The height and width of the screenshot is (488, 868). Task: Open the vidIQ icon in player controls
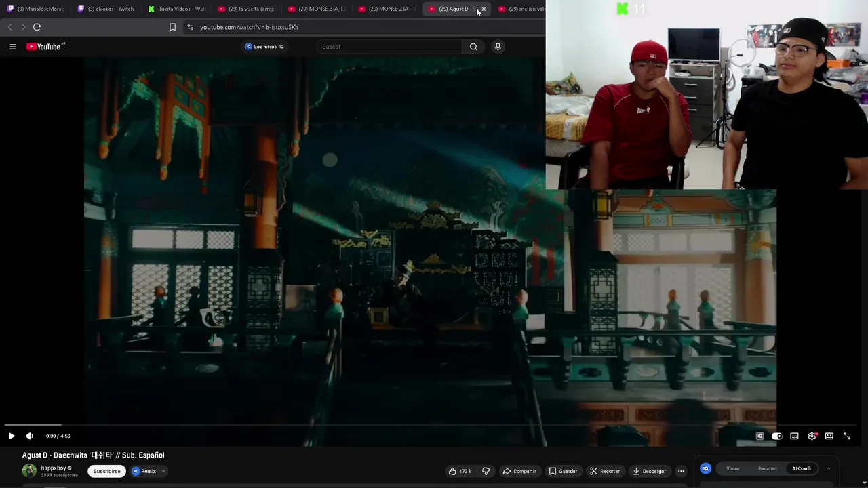click(x=760, y=436)
